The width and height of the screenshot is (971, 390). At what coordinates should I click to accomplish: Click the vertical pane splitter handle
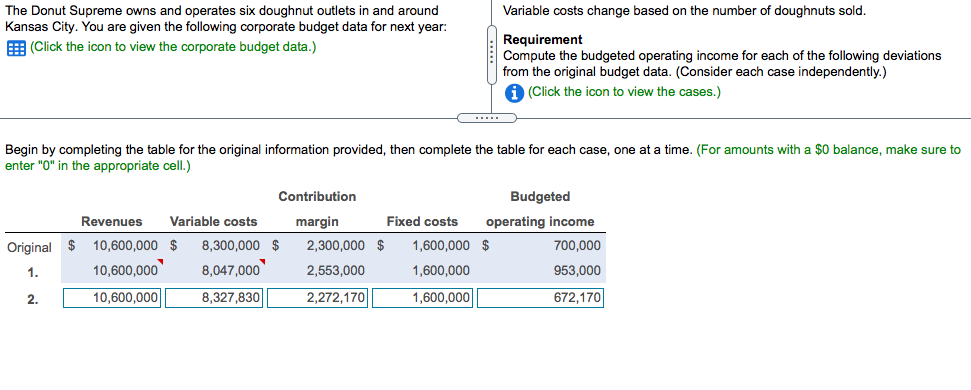pos(492,55)
